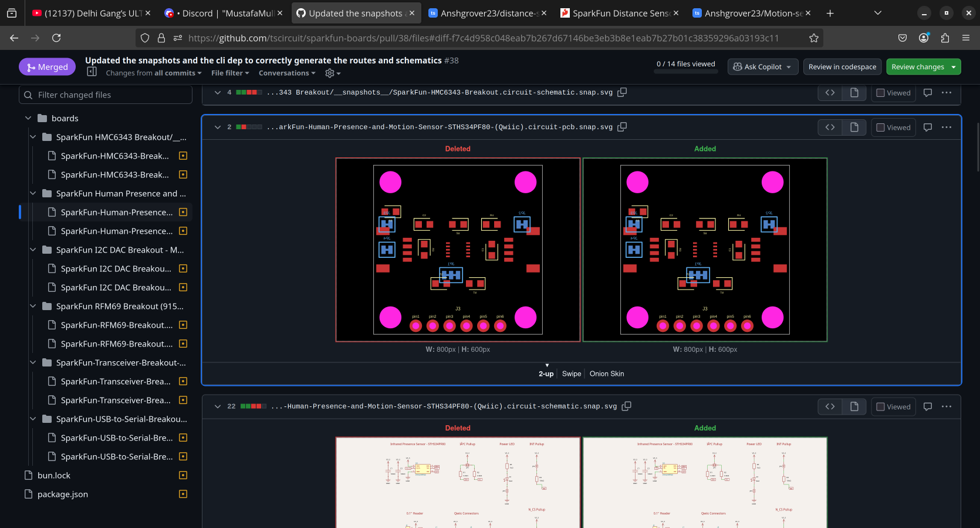The width and height of the screenshot is (980, 528).
Task: Switch to the Discord tab
Action: pos(224,13)
